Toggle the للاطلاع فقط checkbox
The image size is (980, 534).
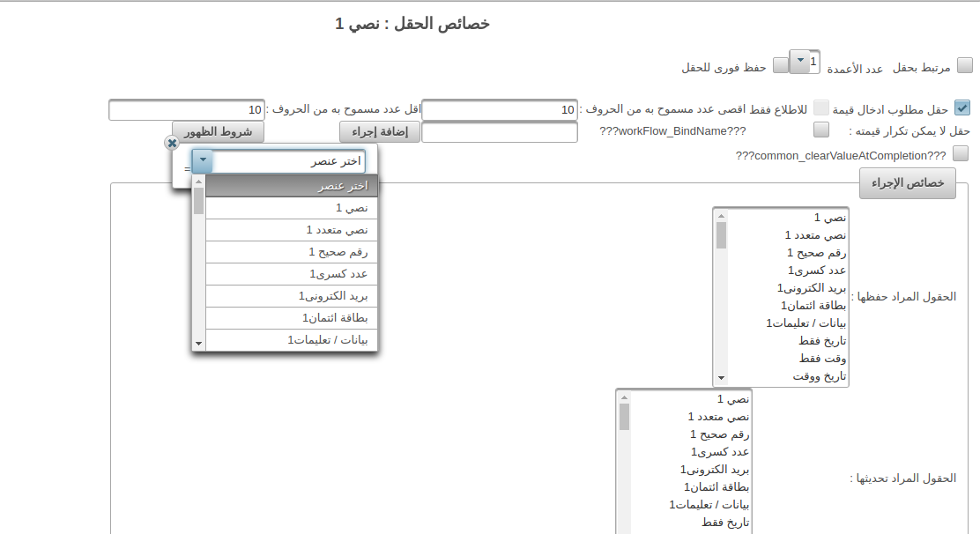[821, 108]
